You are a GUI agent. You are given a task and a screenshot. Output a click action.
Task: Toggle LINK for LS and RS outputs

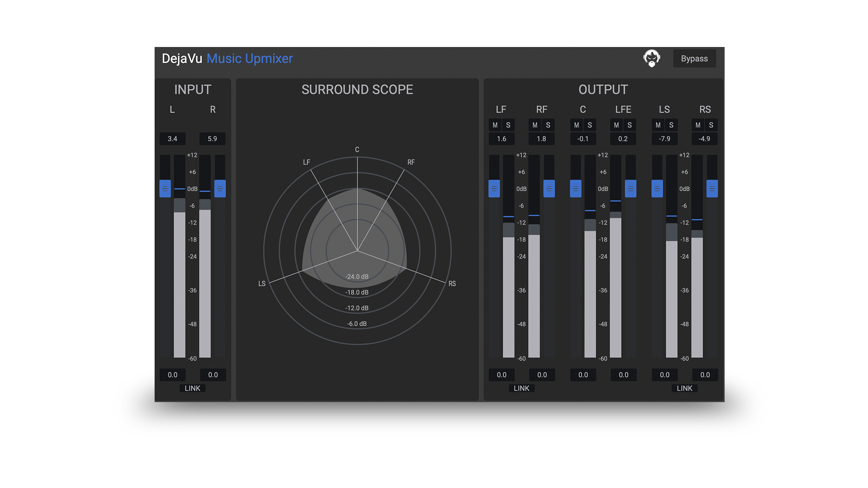point(684,388)
